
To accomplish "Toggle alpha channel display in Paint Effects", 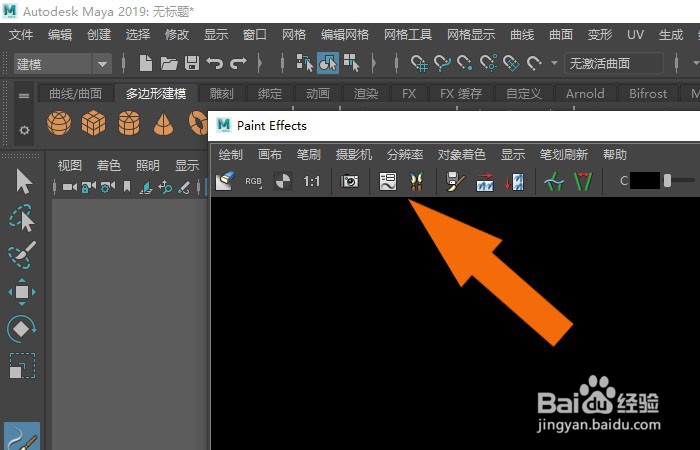I will [x=283, y=181].
